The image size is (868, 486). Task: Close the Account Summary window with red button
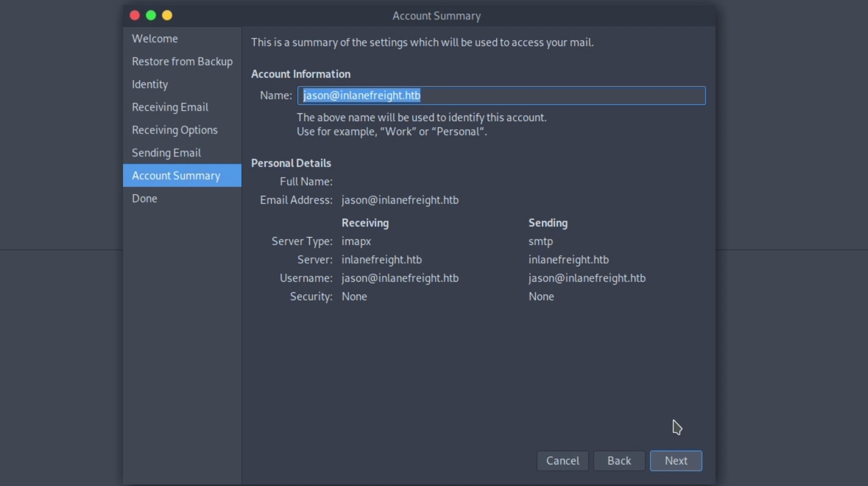[x=135, y=16]
